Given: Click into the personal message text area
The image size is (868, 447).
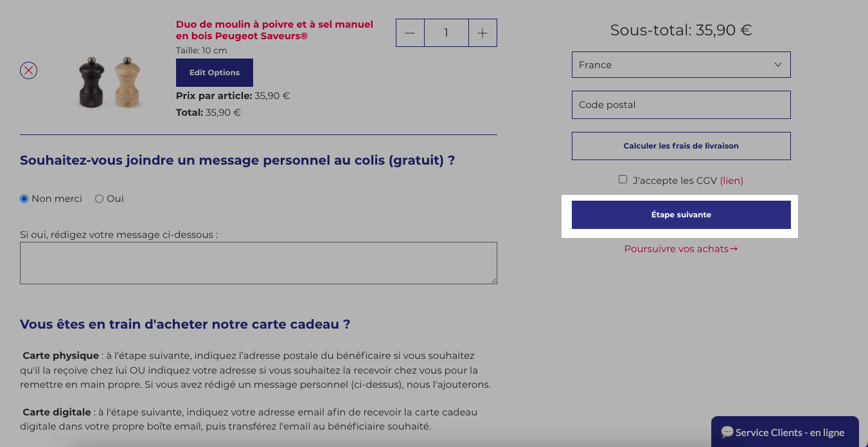Looking at the screenshot, I should coord(258,263).
